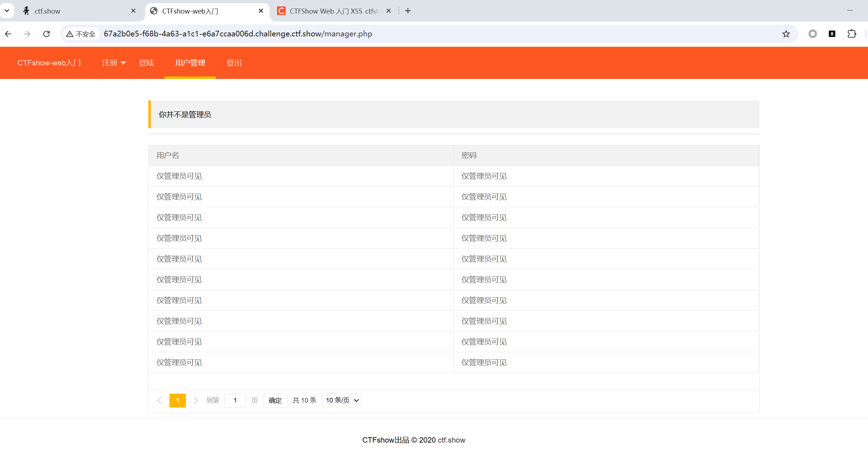Click the 登陆 navigation link

(x=146, y=63)
